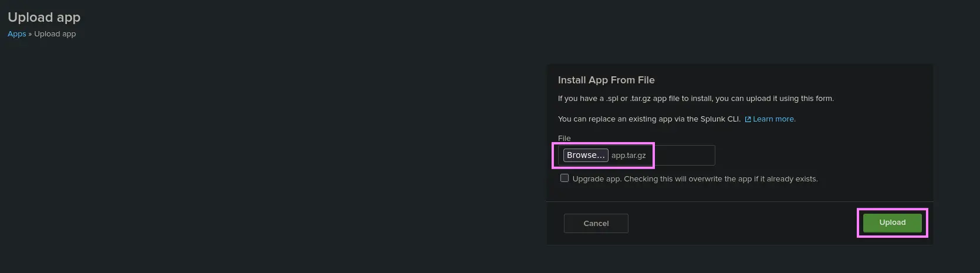Click the Install App From File heading

pos(606,80)
